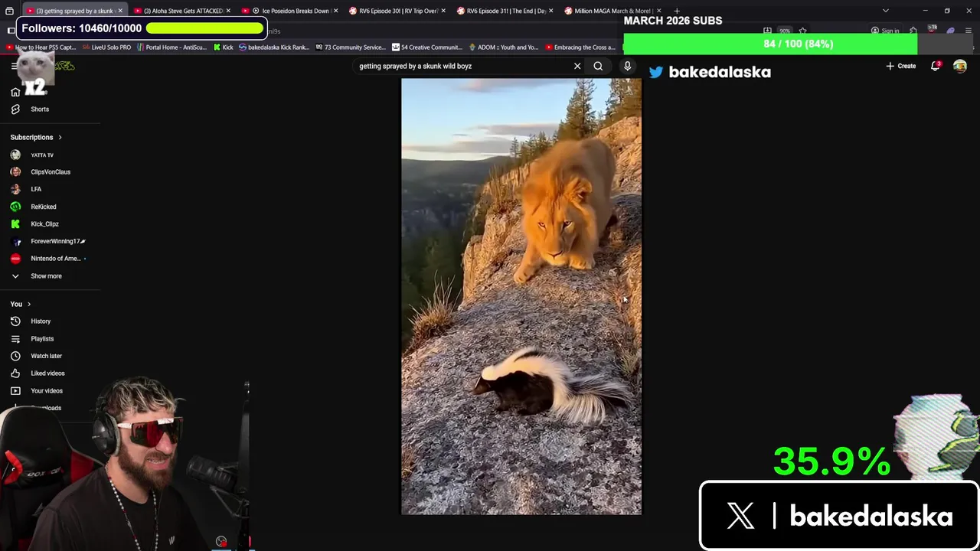
Task: Open Firefox application hamburger menu
Action: [x=969, y=31]
